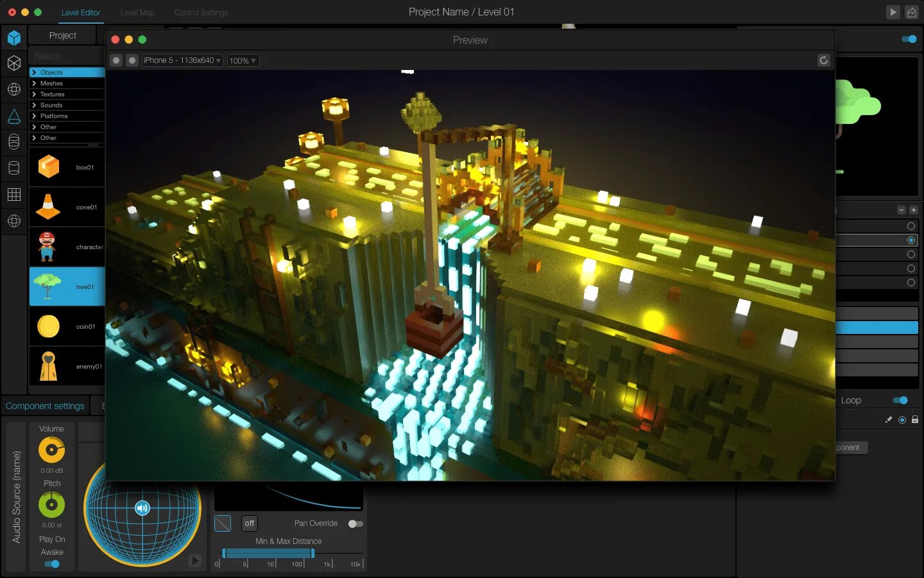Select the third radio button in right list
The image size is (924, 578).
(x=911, y=254)
